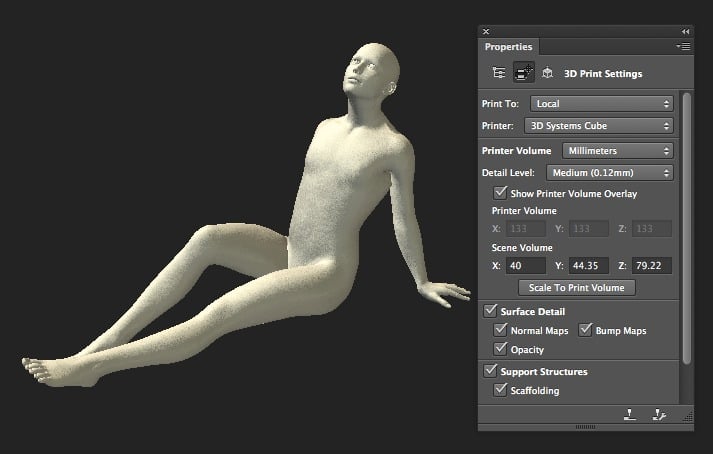Screen dimensions: 713x454
Task: Open the Properties panel flyout menu
Action: coord(683,46)
